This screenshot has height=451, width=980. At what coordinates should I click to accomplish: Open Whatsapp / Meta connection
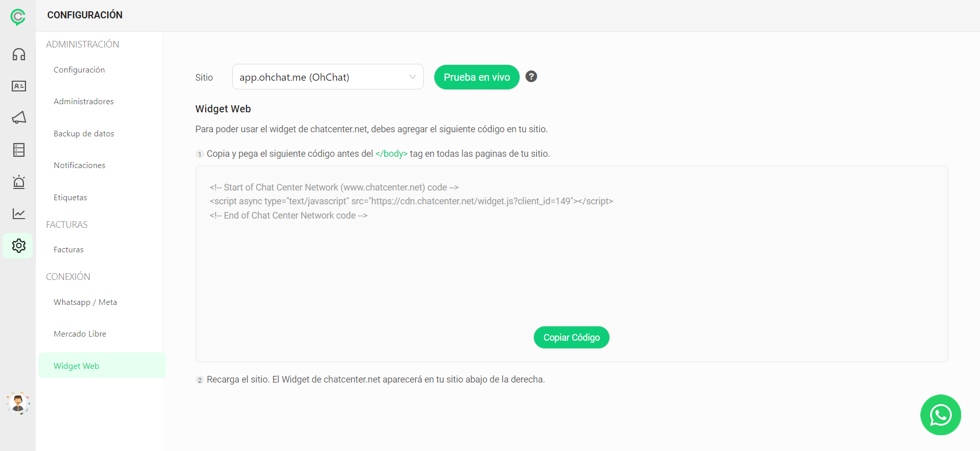coord(85,302)
